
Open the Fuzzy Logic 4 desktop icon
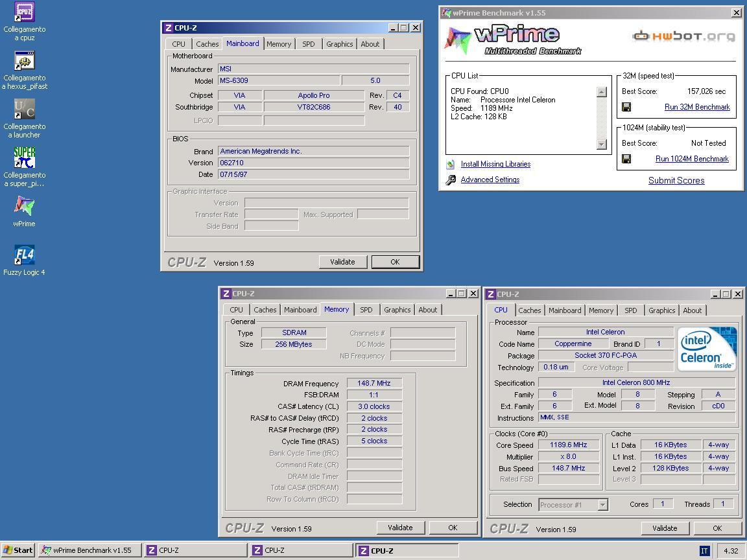click(24, 255)
